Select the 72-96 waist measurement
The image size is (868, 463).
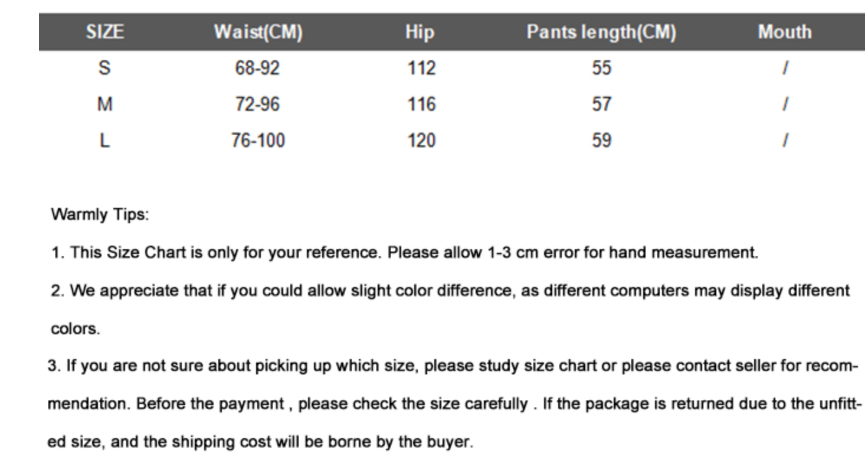tap(257, 105)
